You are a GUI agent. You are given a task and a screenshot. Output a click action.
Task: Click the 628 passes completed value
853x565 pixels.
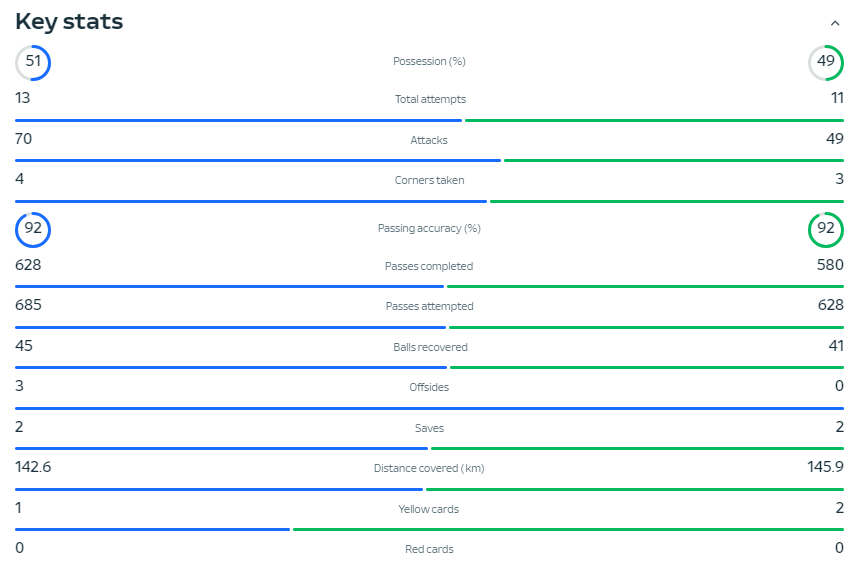tap(28, 265)
